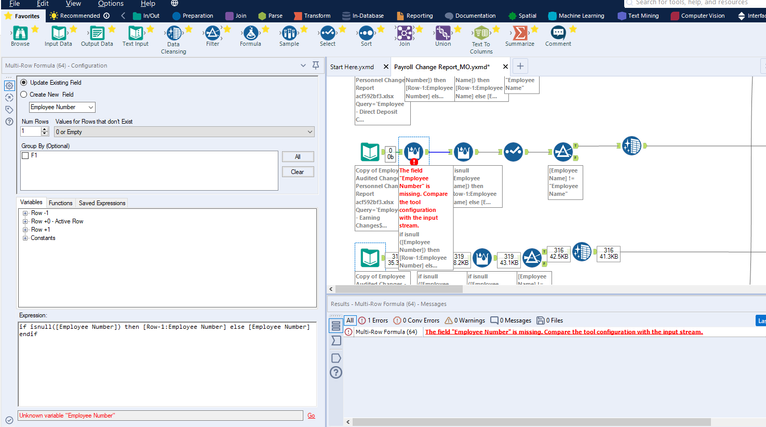Pick the Data Cleansing tool icon
Screen dimensions: 766x427
point(173,33)
